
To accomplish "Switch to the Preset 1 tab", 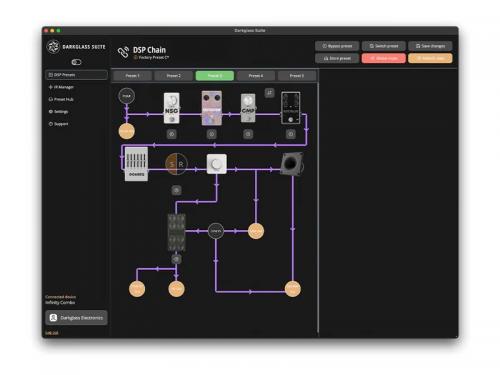I will 132,76.
